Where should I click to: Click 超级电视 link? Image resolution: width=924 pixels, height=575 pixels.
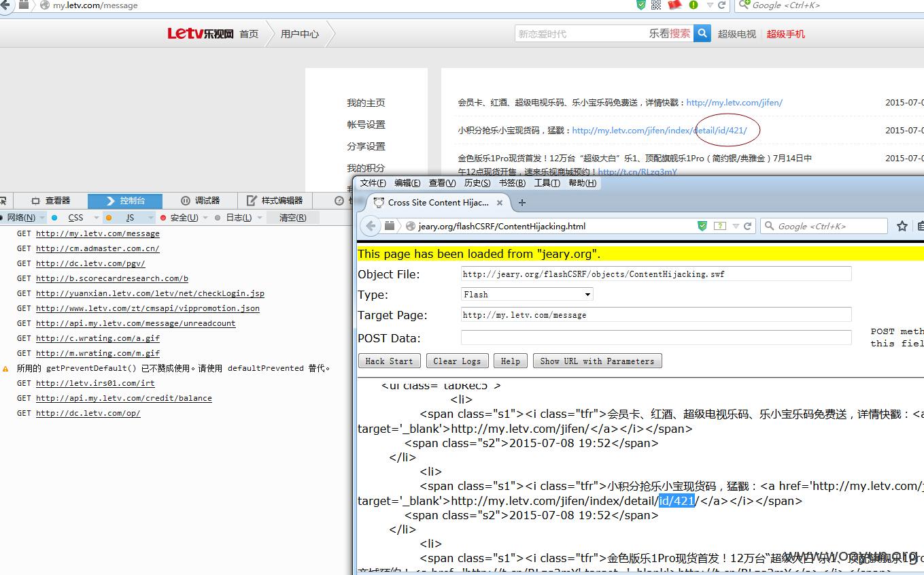(737, 33)
